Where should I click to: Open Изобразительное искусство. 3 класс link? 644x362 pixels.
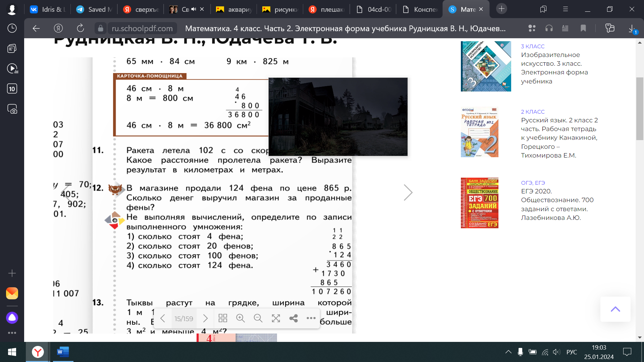point(554,68)
